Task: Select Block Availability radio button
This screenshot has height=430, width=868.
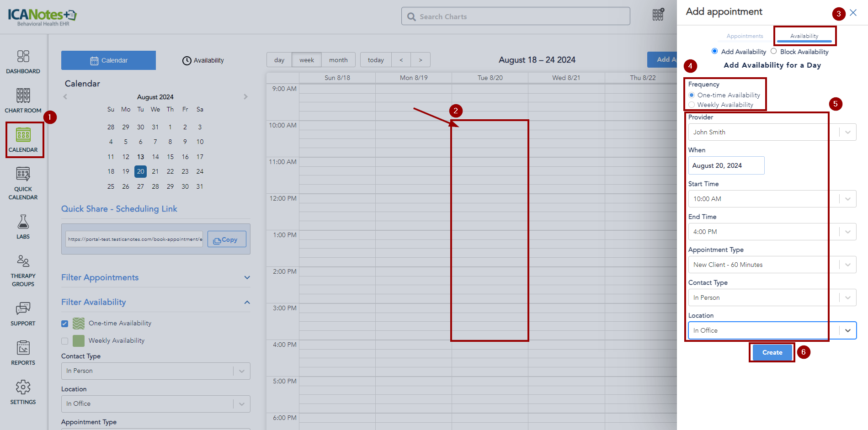Action: 773,52
